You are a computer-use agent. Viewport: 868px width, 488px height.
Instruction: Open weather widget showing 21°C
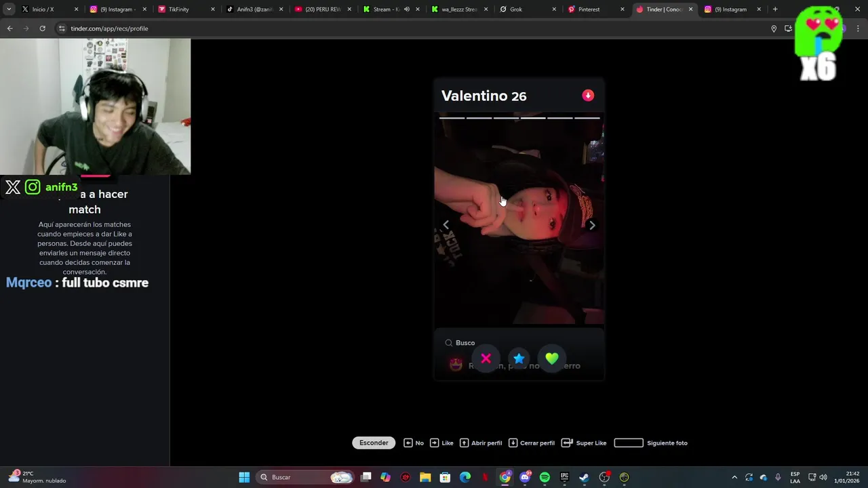[37, 477]
